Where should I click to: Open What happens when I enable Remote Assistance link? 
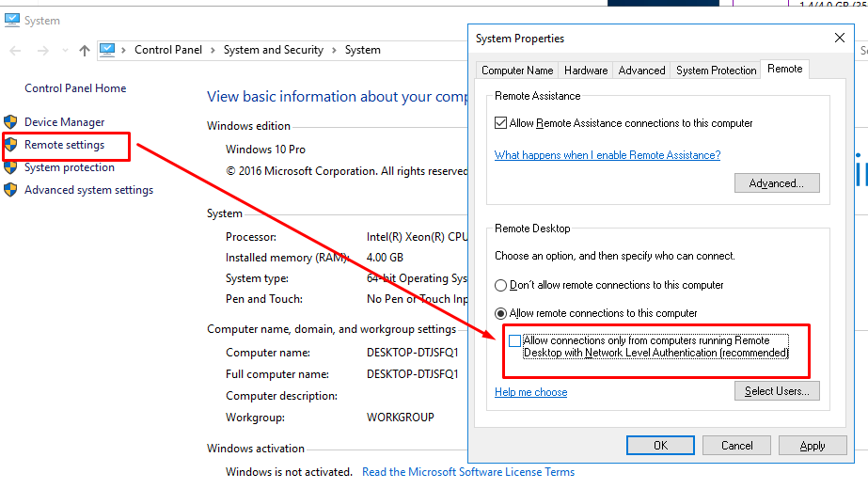pos(608,155)
